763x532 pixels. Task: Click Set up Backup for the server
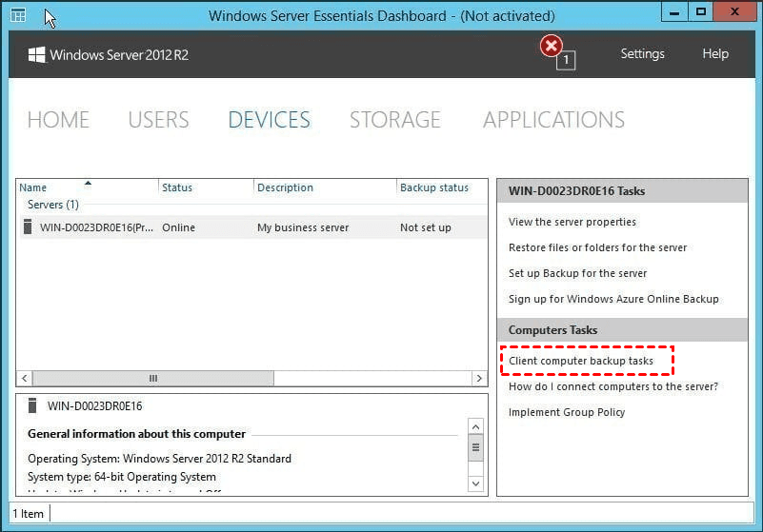[577, 273]
